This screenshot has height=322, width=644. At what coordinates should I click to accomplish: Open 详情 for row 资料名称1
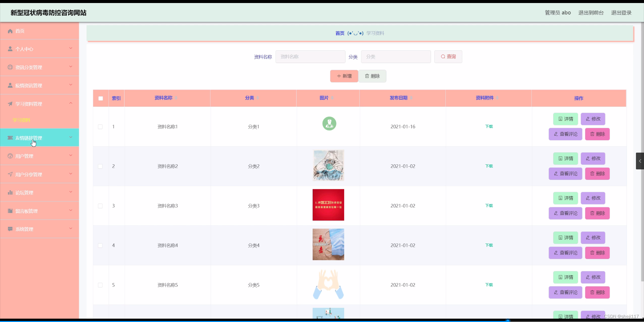pyautogui.click(x=566, y=119)
